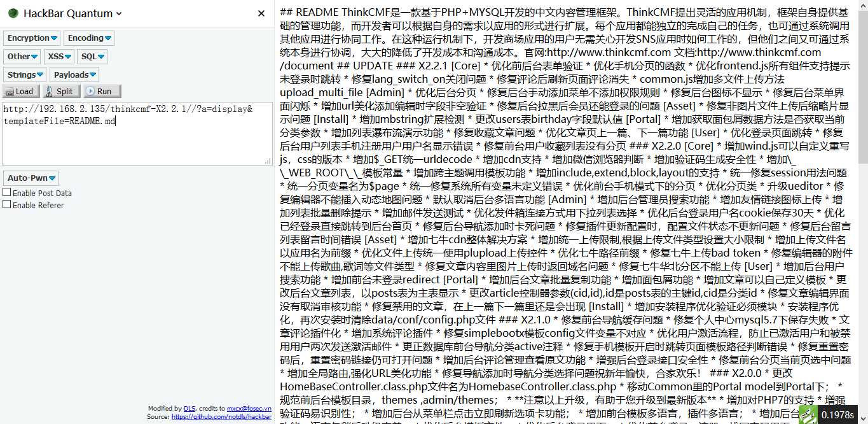The image size is (868, 424).
Task: Focus the URL input textarea
Action: [137, 133]
